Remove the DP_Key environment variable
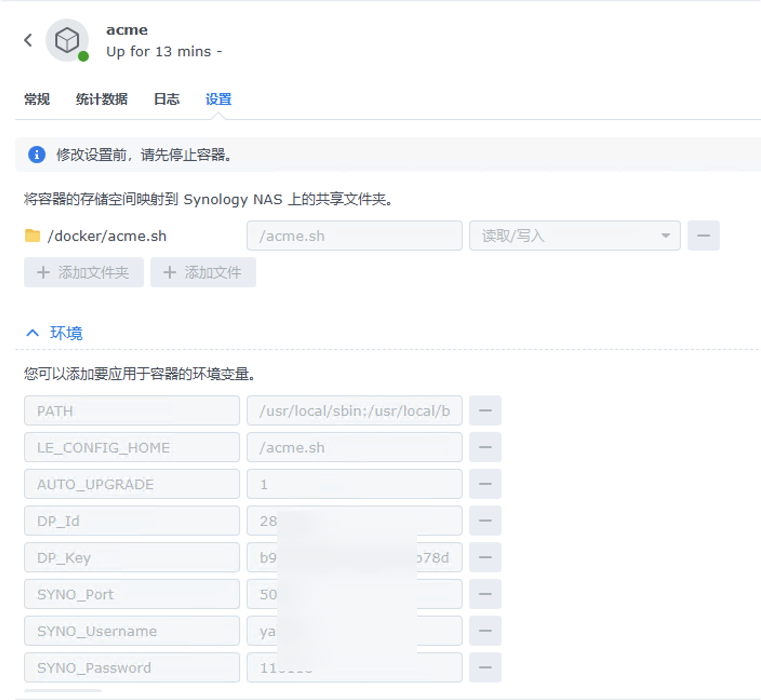 point(485,557)
